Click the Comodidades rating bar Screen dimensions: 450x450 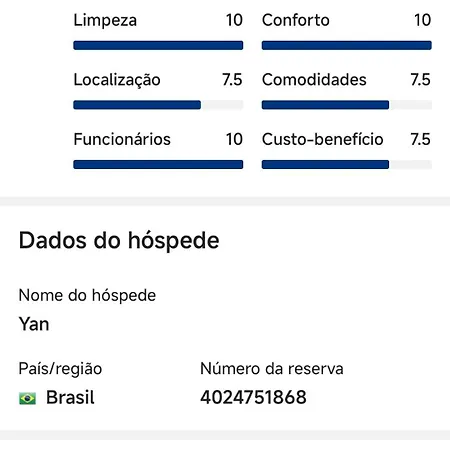[347, 105]
